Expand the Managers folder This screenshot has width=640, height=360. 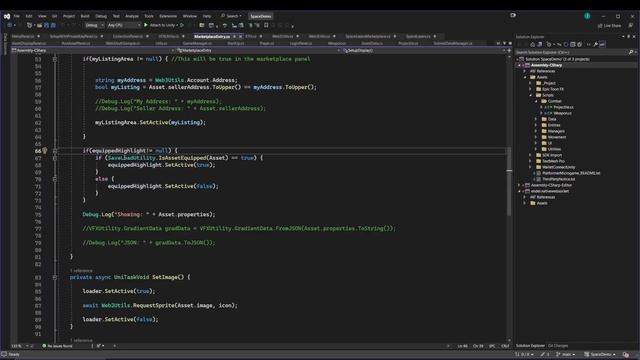pos(536,131)
